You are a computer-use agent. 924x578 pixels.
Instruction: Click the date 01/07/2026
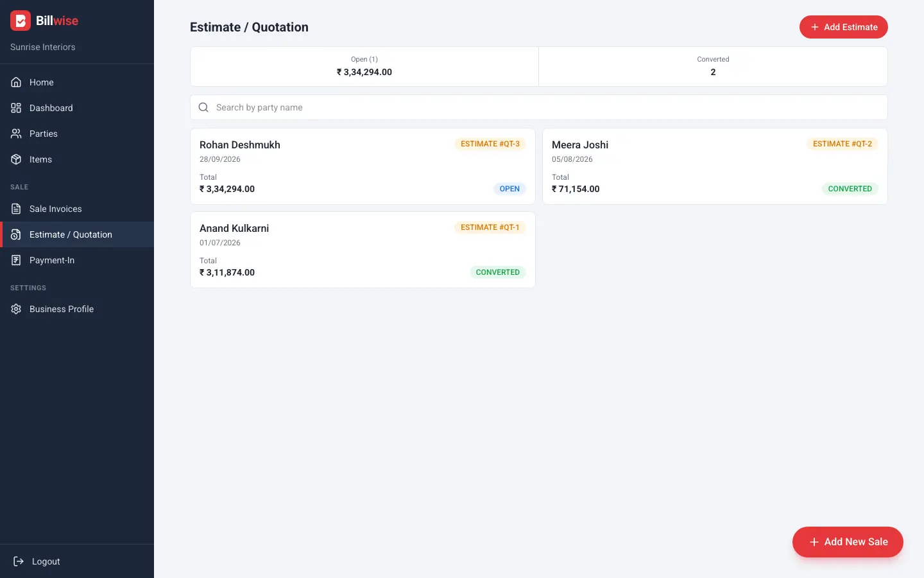pos(220,243)
